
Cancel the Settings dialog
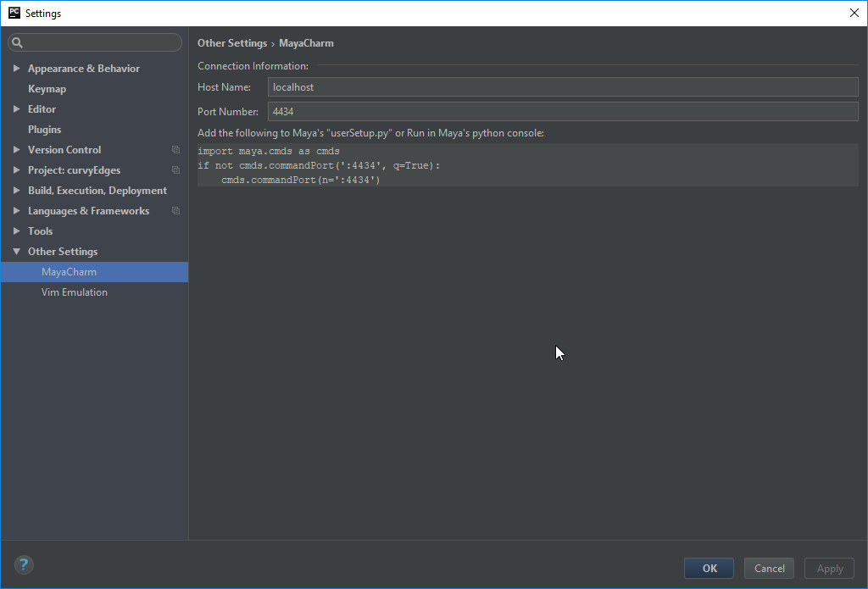pyautogui.click(x=769, y=569)
